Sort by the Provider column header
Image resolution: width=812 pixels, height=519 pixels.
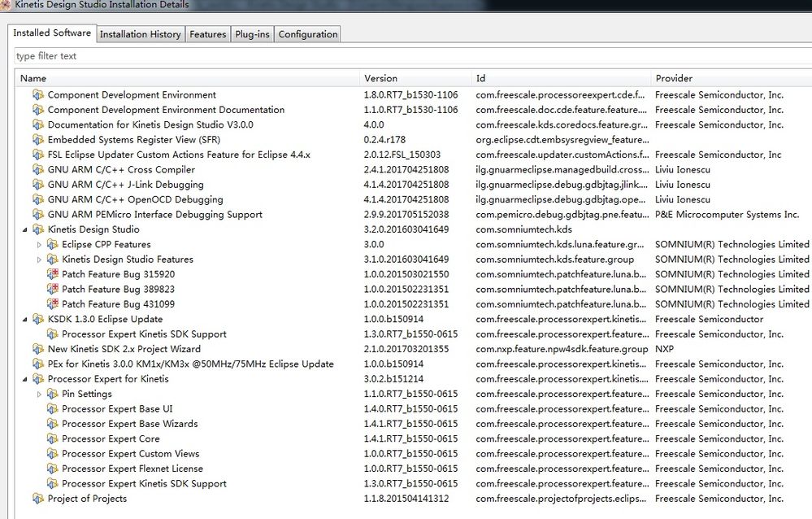(x=732, y=78)
